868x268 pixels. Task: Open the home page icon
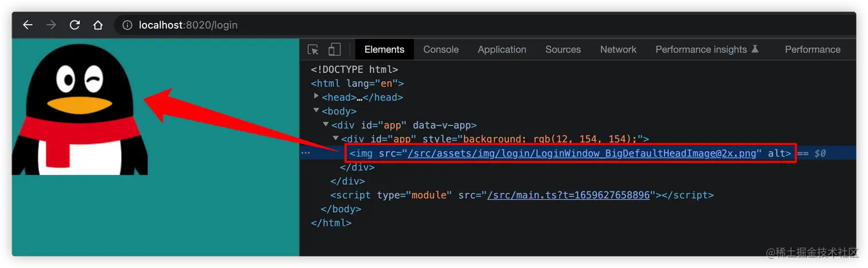(x=98, y=25)
